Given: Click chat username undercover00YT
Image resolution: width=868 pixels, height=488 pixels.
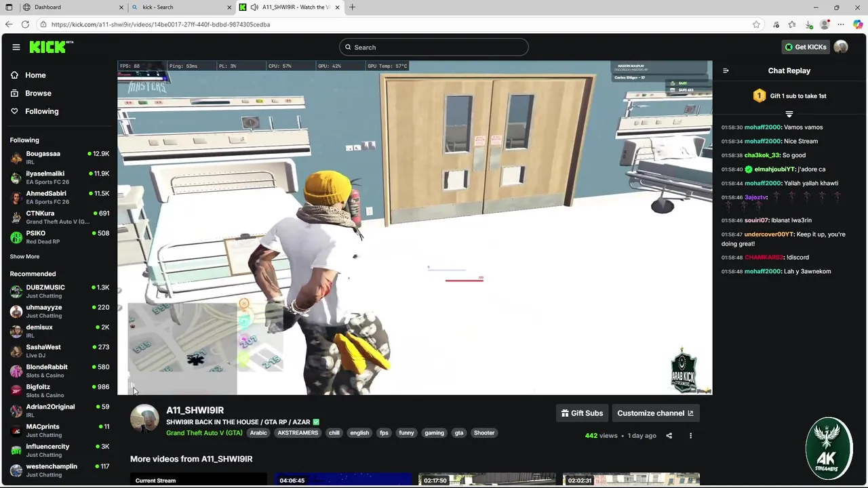Looking at the screenshot, I should (x=768, y=235).
